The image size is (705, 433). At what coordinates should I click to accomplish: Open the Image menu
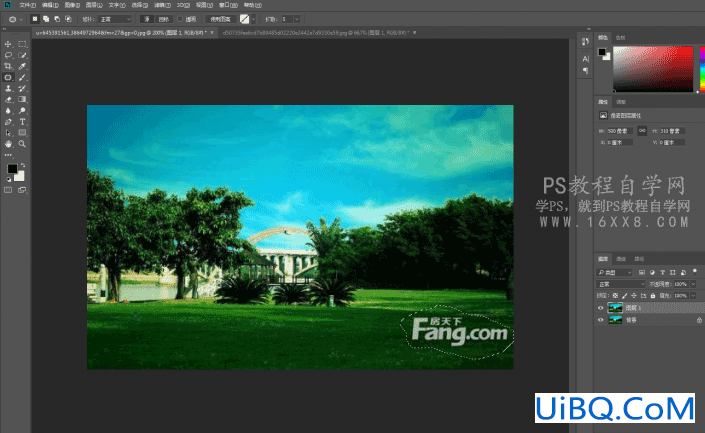pyautogui.click(x=72, y=5)
